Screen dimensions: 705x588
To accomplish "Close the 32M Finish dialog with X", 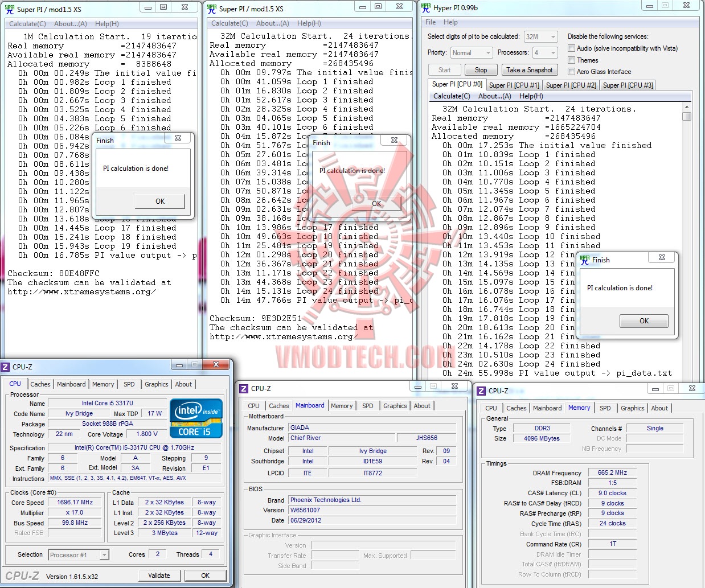I will 394,140.
